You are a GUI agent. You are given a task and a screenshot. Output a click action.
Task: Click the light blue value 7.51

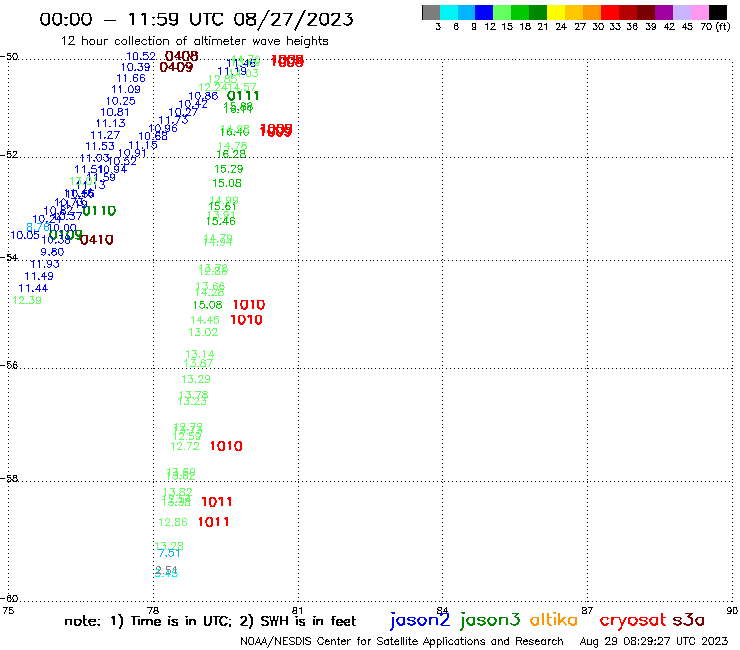(x=169, y=553)
